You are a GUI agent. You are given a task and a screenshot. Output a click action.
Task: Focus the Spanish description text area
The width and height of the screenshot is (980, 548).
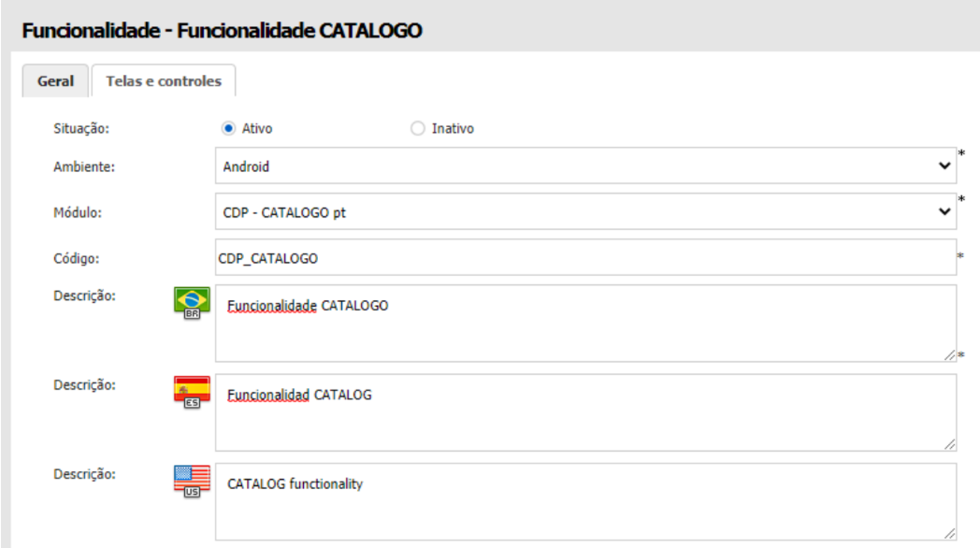(584, 412)
